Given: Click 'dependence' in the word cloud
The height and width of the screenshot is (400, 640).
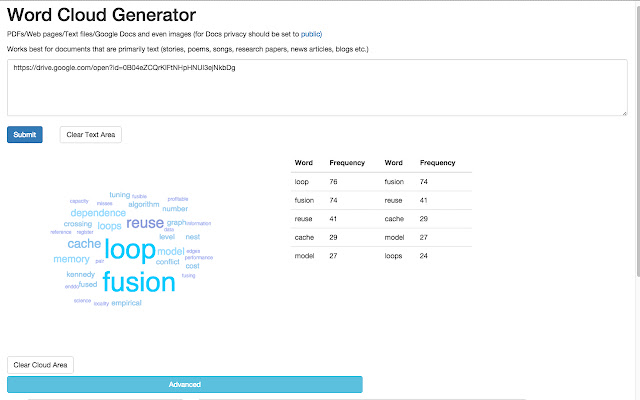Looking at the screenshot, I should (98, 213).
